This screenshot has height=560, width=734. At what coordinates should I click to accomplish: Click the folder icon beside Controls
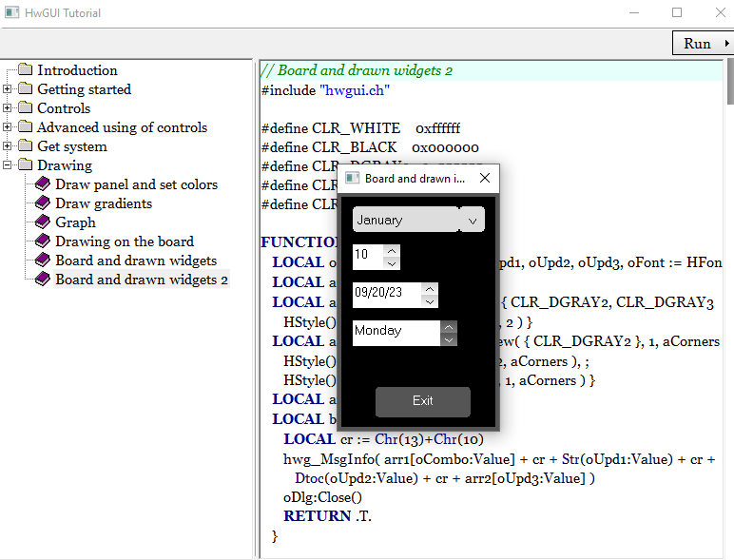(x=25, y=108)
